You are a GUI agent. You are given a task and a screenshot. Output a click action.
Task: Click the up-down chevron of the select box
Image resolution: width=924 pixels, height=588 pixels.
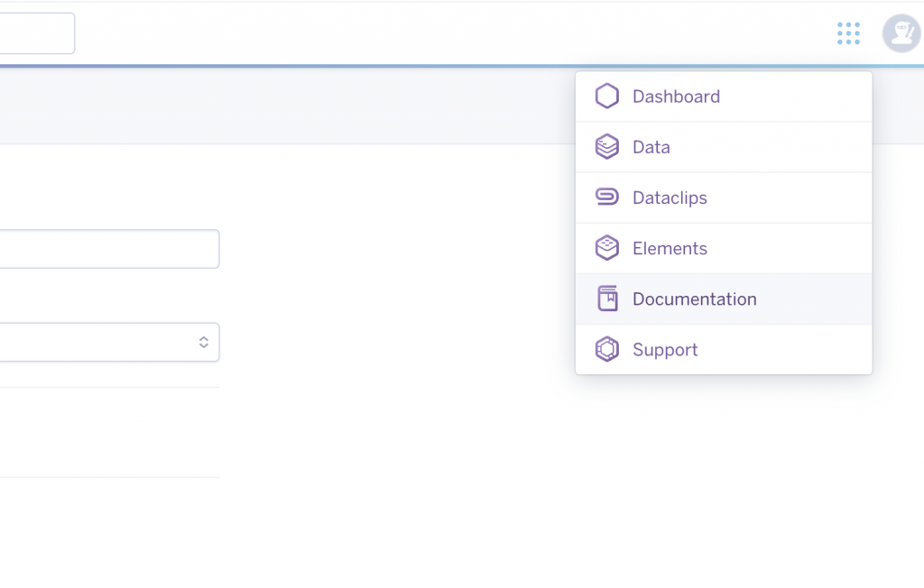click(x=204, y=343)
